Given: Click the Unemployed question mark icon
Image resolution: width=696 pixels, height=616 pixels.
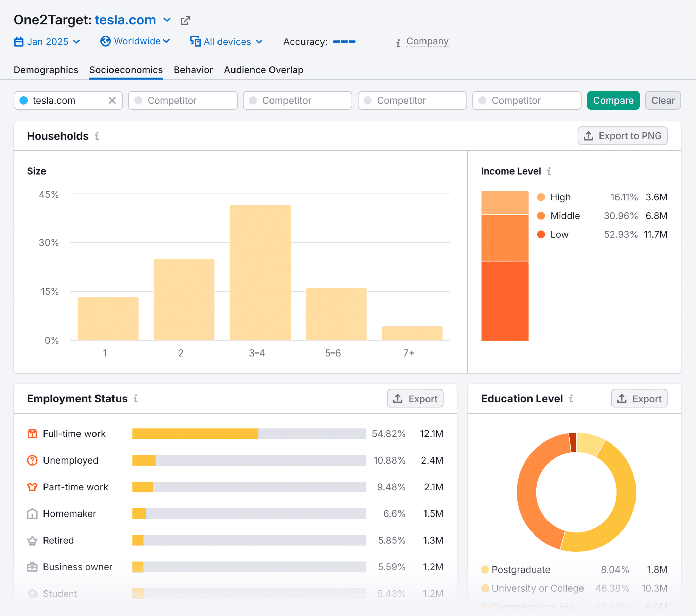Looking at the screenshot, I should coord(32,460).
